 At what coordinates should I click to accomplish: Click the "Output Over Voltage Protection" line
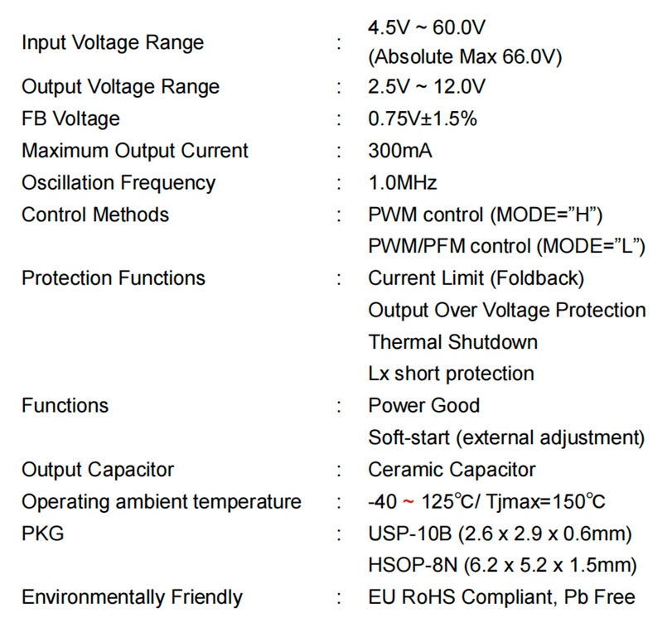[507, 310]
